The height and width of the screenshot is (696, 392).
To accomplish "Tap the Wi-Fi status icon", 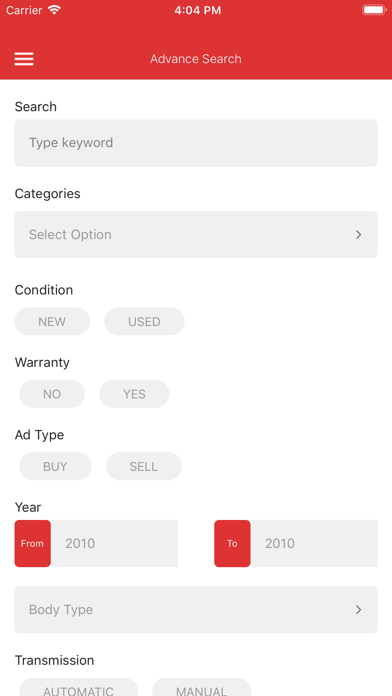I will (x=55, y=10).
